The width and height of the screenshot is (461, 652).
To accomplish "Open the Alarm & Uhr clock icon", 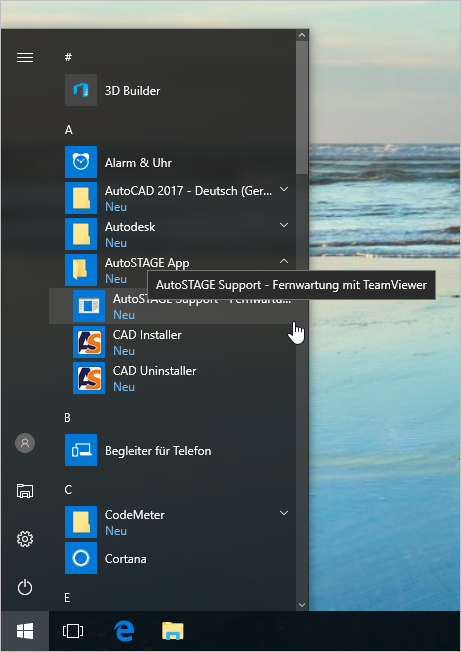I will point(81,162).
